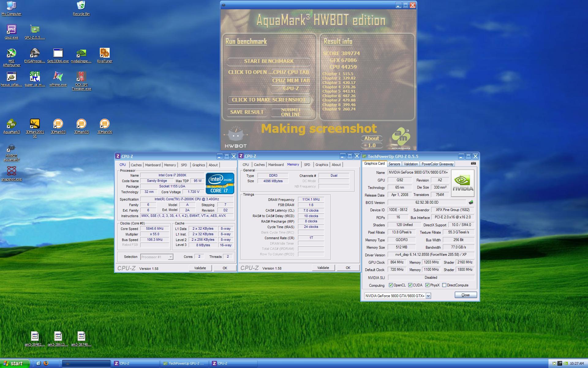Select the am3-38748 result file
588x368 pixels.
point(81,339)
